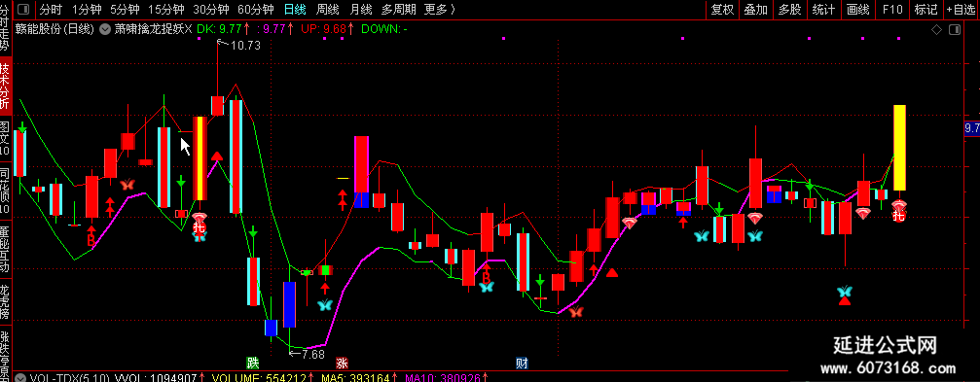This screenshot has width=980, height=382.
Task: Switch to 周线 weekly period
Action: click(x=328, y=10)
